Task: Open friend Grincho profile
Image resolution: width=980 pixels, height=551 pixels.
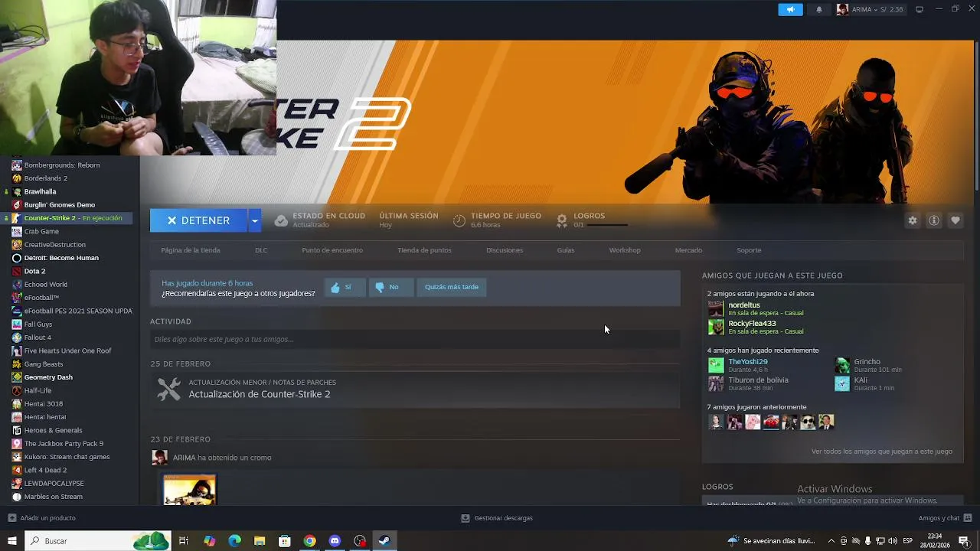Action: (867, 361)
